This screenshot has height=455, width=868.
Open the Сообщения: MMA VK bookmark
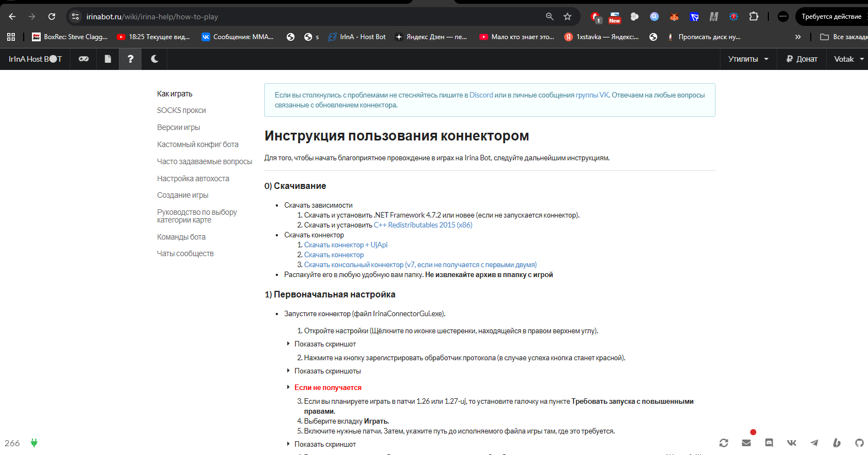point(238,37)
